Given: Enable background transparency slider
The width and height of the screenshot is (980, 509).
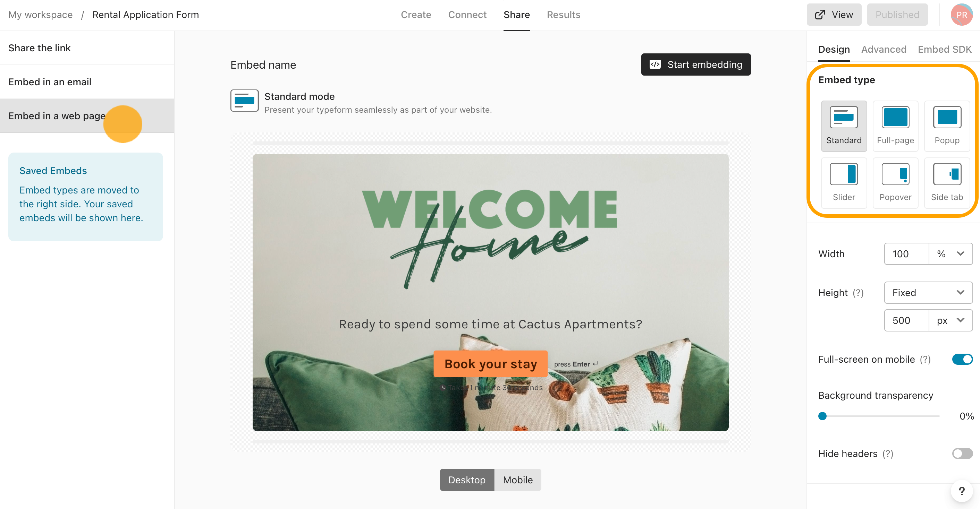Looking at the screenshot, I should [822, 416].
